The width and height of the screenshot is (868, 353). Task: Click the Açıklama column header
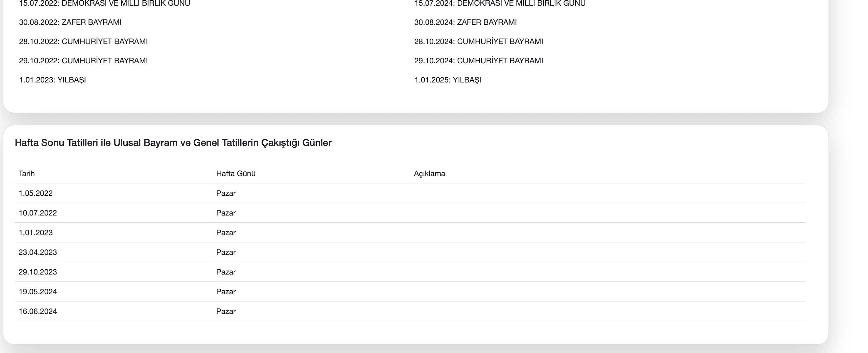[429, 173]
